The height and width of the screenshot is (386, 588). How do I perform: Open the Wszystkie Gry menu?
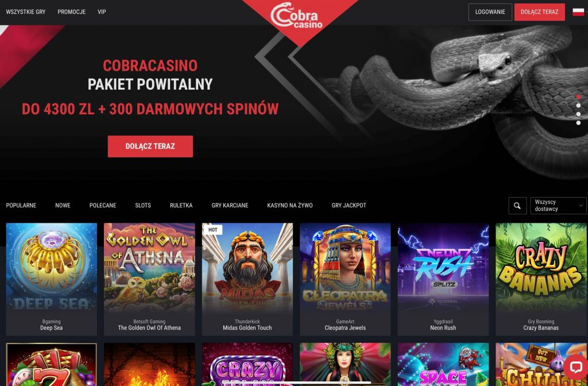[25, 12]
